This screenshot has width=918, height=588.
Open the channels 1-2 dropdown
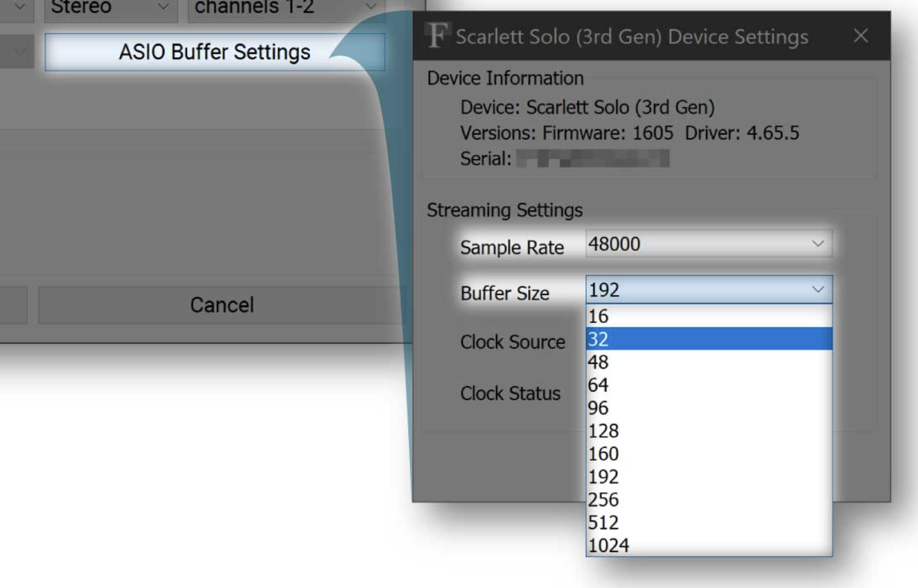click(x=286, y=8)
